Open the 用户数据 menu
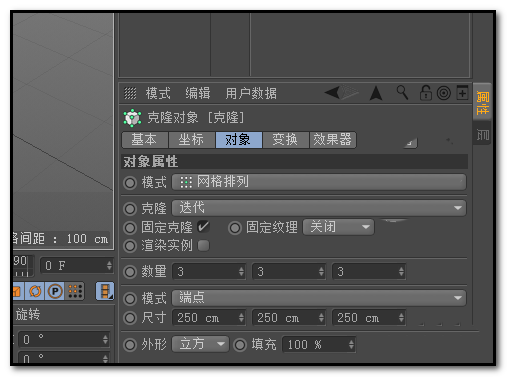The image size is (507, 377). pyautogui.click(x=251, y=93)
